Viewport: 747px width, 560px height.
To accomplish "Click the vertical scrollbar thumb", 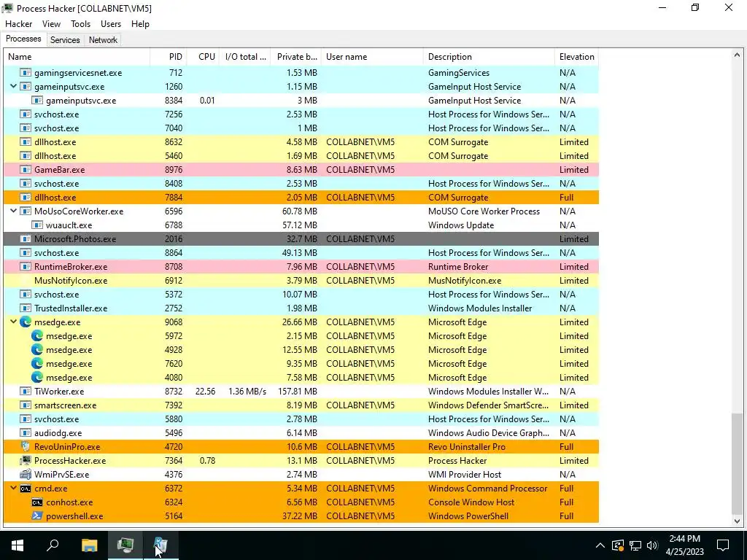I will (x=737, y=464).
